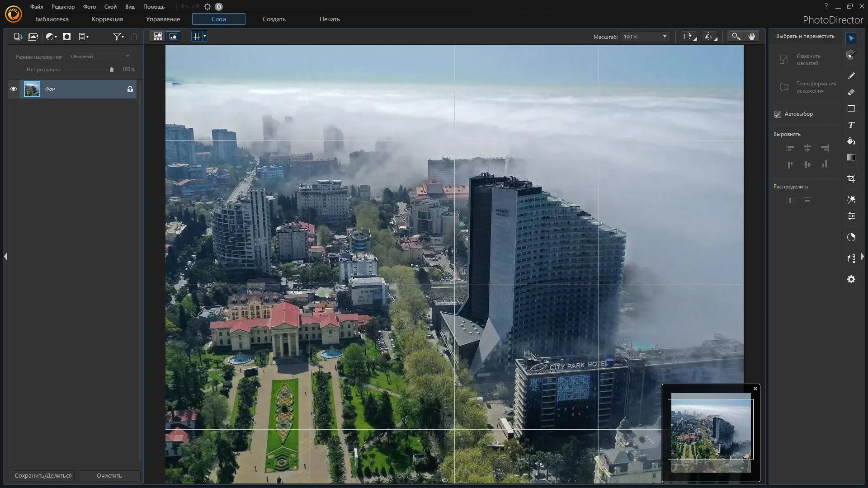Viewport: 868px width, 488px height.
Task: Select the zoom magnifier tool
Action: pyautogui.click(x=736, y=36)
